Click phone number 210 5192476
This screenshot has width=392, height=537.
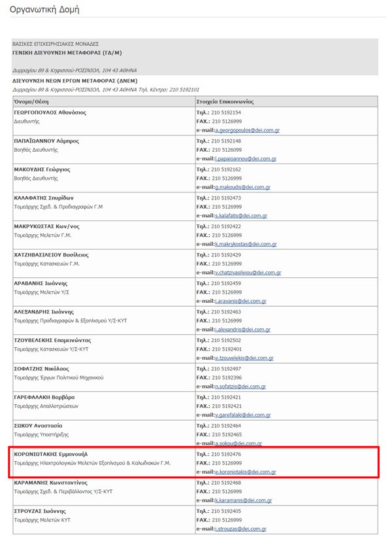[x=226, y=454]
